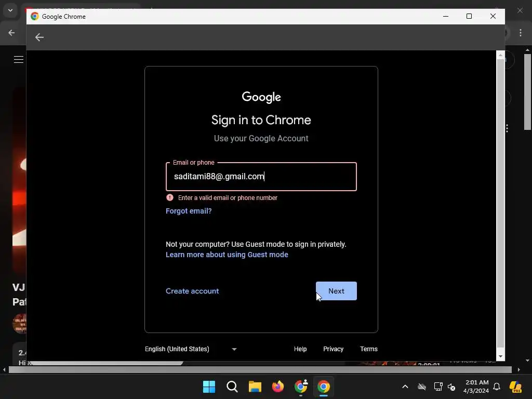The image size is (532, 399).
Task: Click left scroll arrow of horizontal scrollbar
Action: [4, 369]
